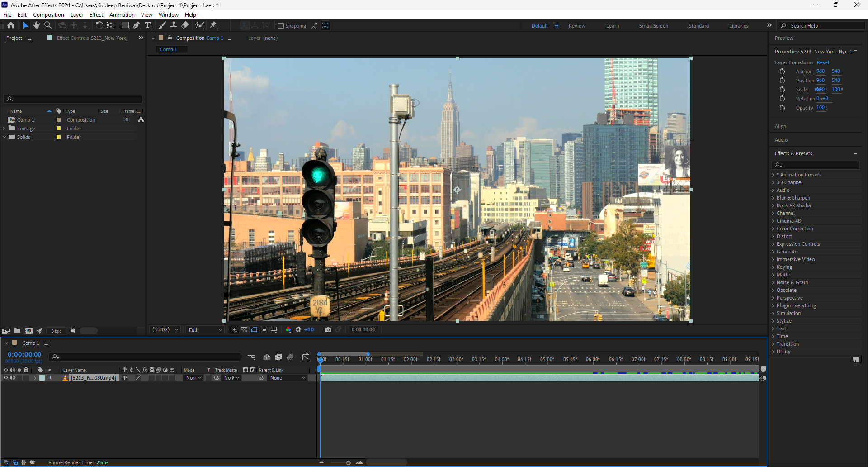Open the magnification ratio dropdown (53.8%)
This screenshot has height=467, width=868.
tap(165, 329)
